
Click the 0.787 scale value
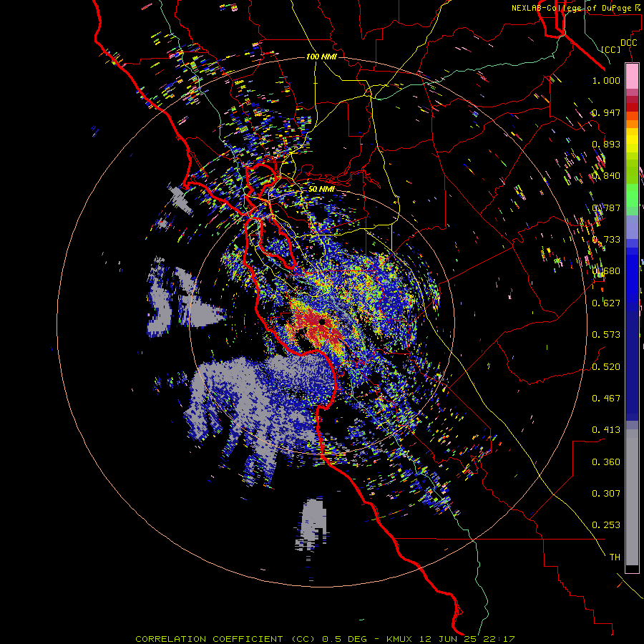pos(606,208)
